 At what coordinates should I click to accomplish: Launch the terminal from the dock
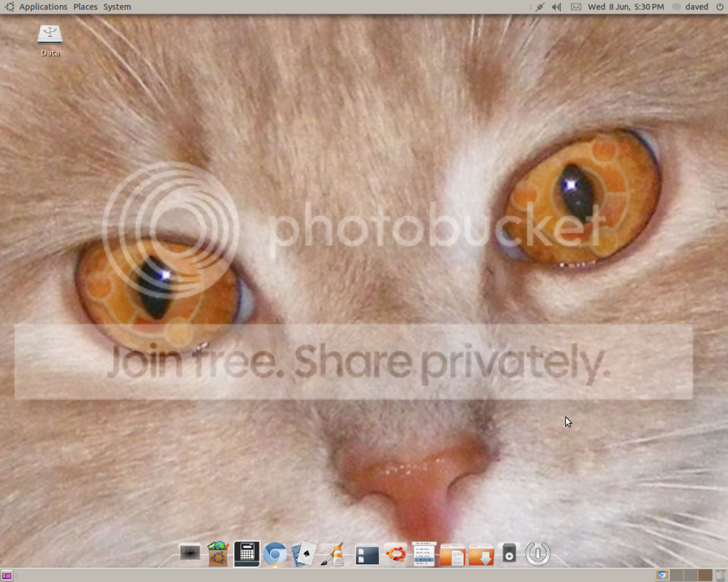tap(190, 554)
